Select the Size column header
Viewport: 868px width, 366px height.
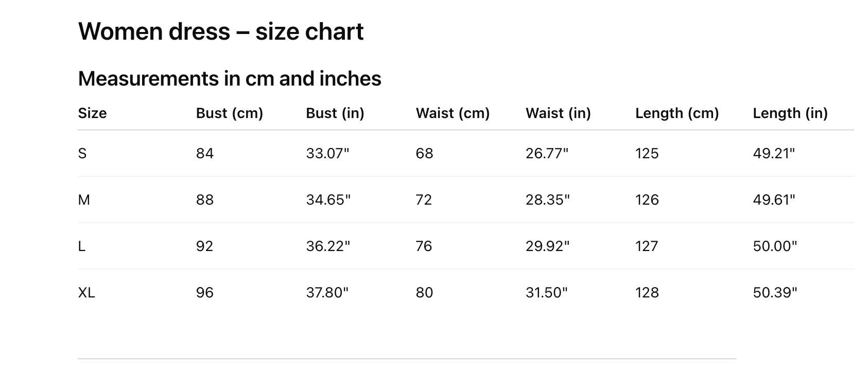[92, 113]
